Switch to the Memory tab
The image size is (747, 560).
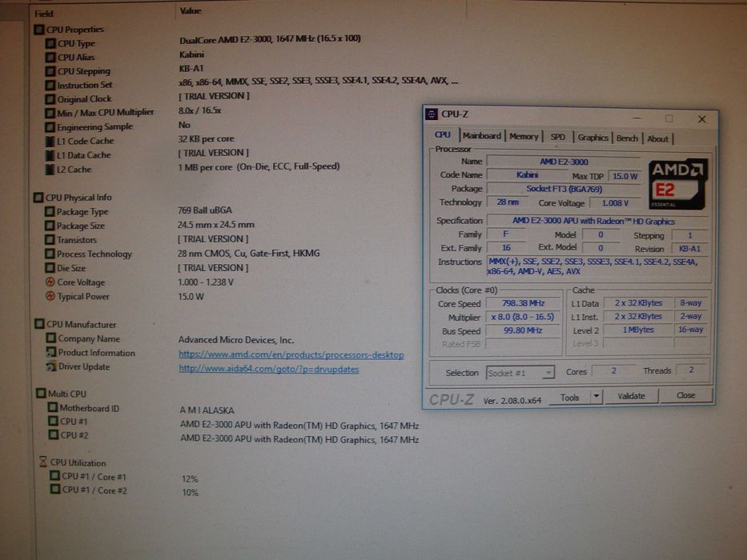(524, 137)
